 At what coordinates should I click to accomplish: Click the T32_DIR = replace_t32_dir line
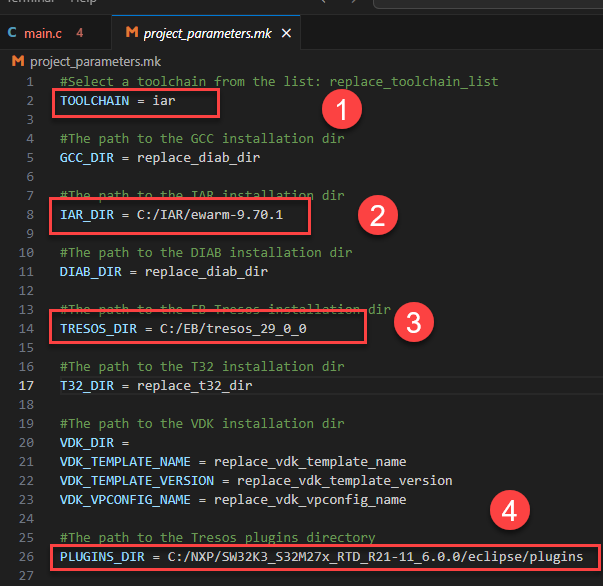[x=156, y=386]
